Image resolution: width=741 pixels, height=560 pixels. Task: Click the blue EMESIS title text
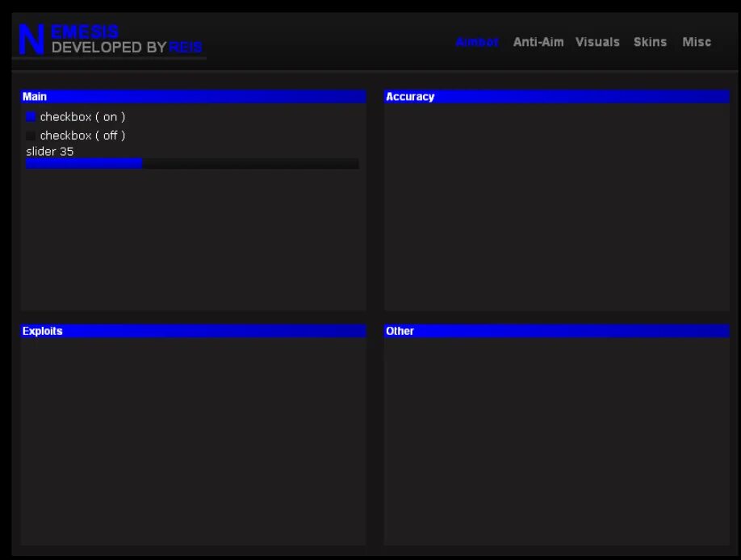pyautogui.click(x=85, y=31)
